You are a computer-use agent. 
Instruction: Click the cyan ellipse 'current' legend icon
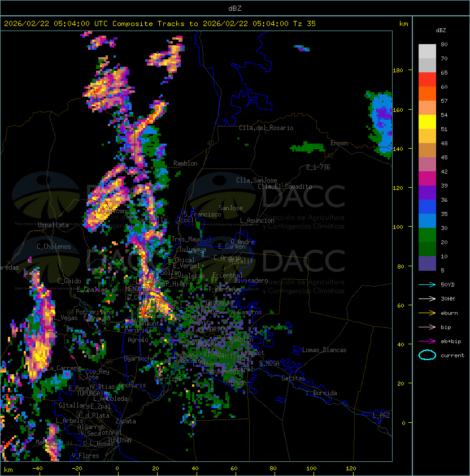pyautogui.click(x=427, y=355)
